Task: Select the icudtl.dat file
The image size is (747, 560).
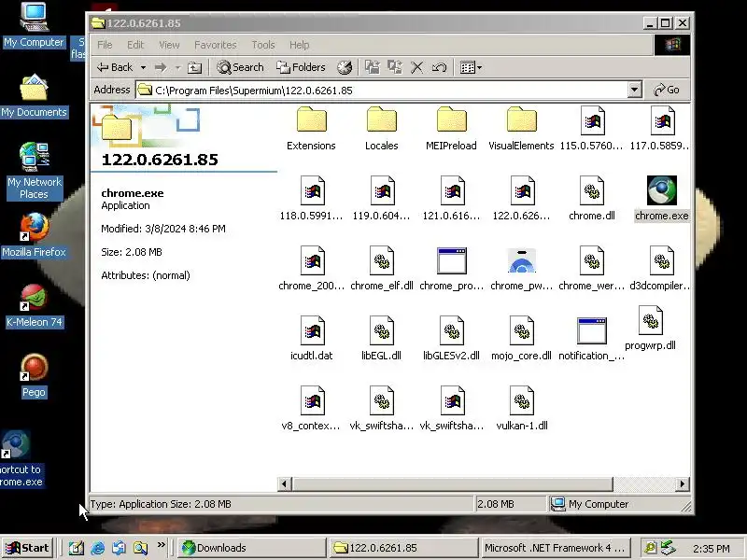Action: click(311, 338)
